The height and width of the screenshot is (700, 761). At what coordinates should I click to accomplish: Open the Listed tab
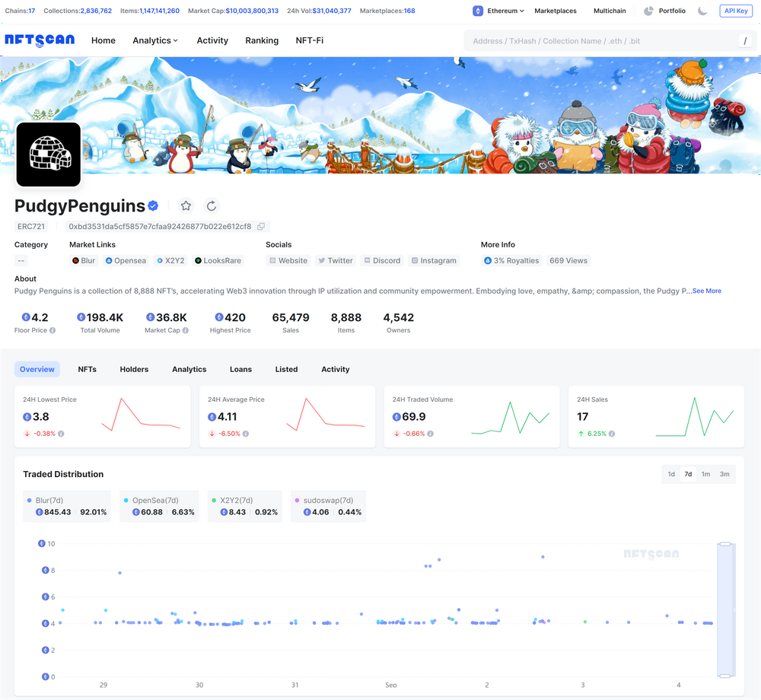pos(286,369)
